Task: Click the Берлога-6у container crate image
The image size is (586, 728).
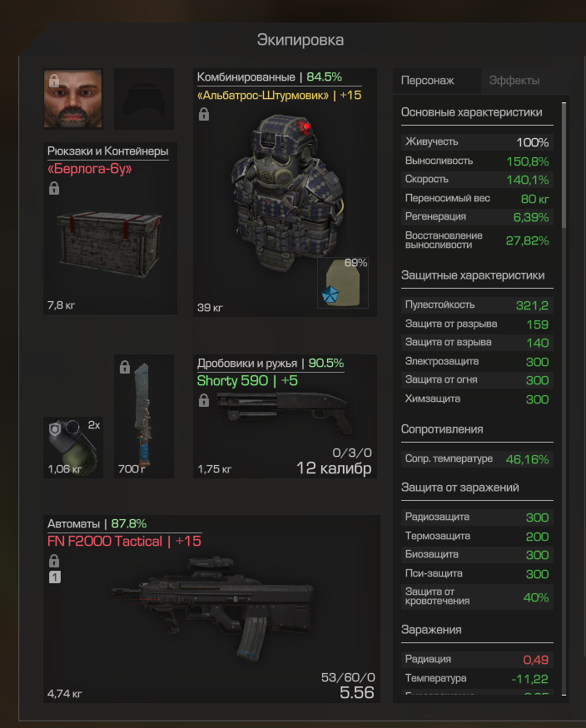Action: pyautogui.click(x=110, y=243)
